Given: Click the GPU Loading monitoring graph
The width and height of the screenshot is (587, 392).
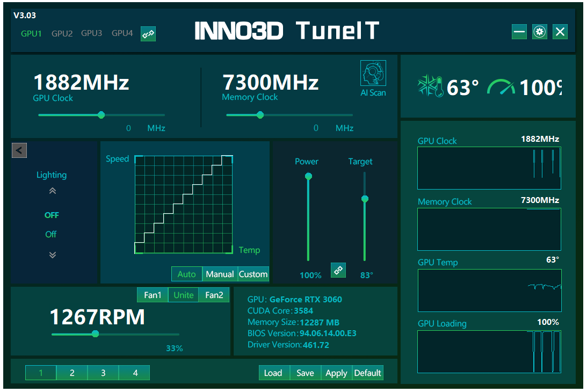Looking at the screenshot, I should 489,352.
